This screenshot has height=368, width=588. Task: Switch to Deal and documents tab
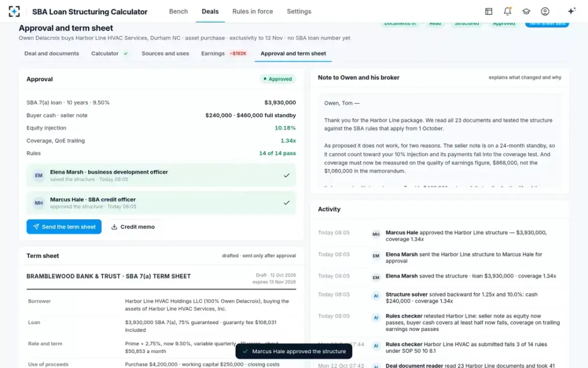click(x=52, y=53)
